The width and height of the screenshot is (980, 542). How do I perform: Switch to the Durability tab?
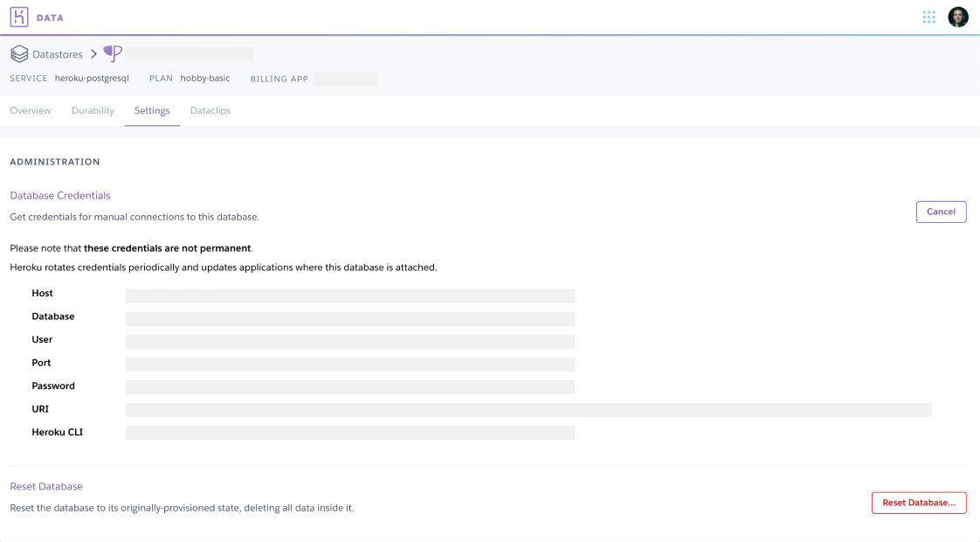coord(93,110)
